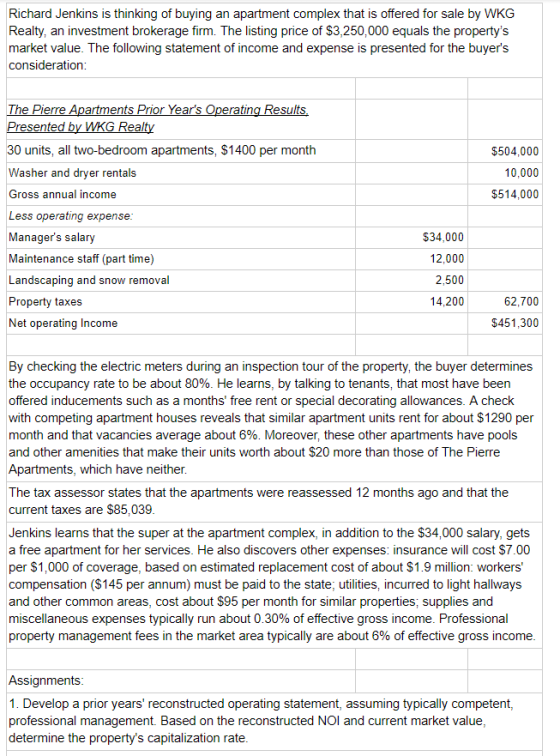Click the 62,700 total expenses cell

point(521,302)
